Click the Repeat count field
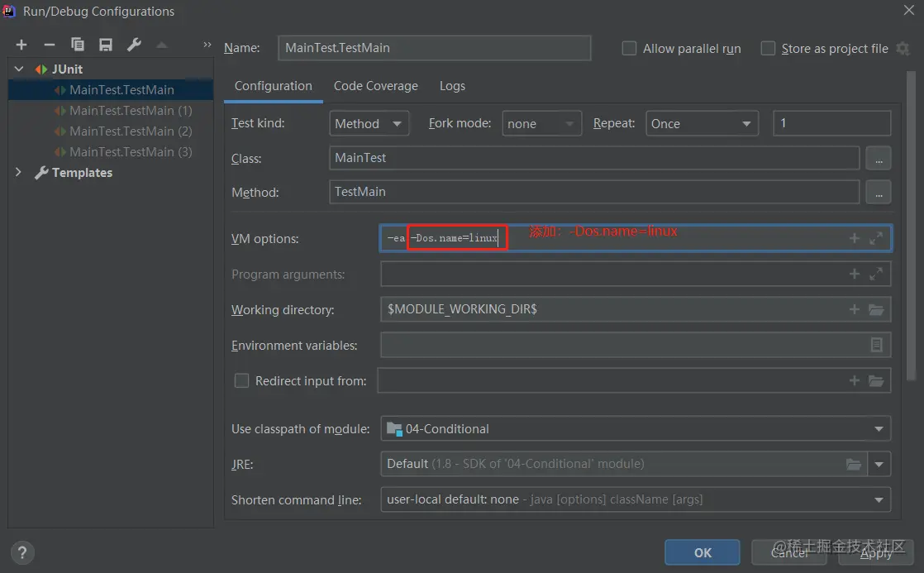This screenshot has width=924, height=573. 831,123
